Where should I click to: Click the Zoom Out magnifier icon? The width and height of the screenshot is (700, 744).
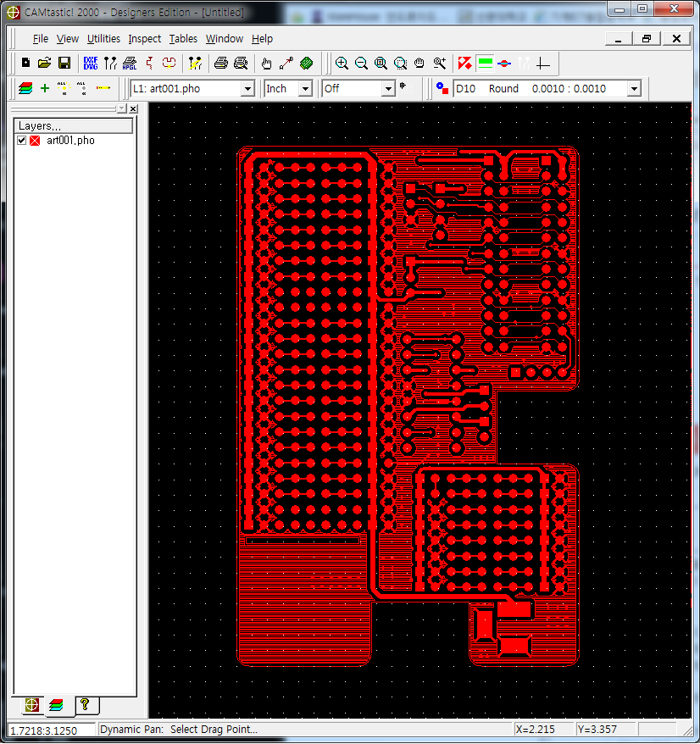point(361,63)
